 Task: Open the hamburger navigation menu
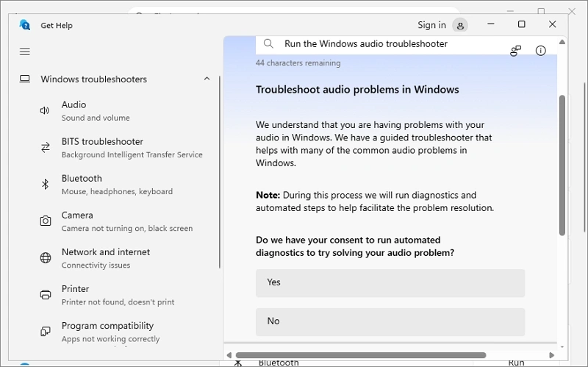[x=25, y=51]
